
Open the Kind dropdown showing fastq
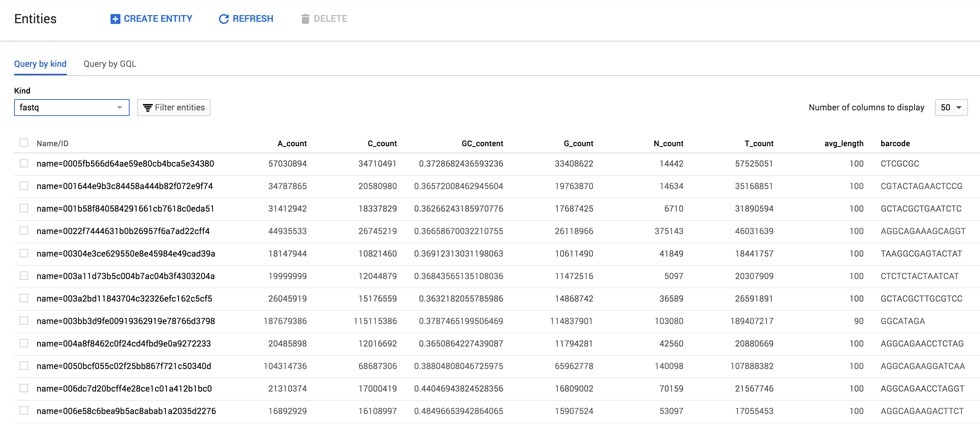point(71,108)
